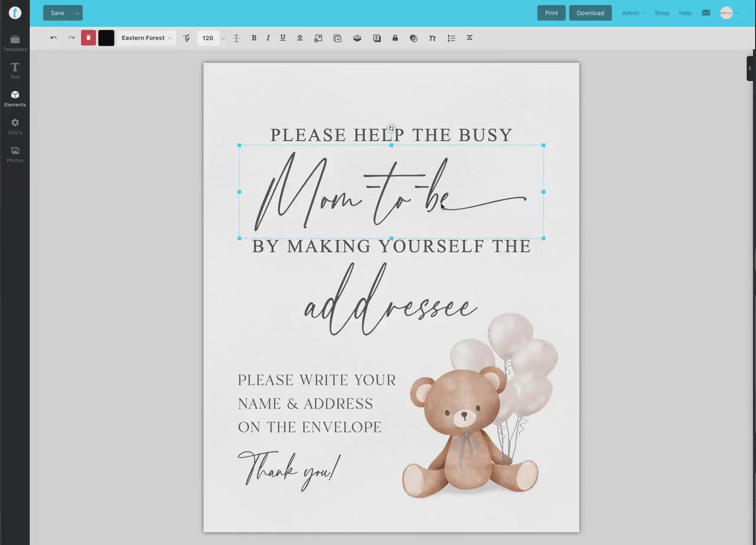
Task: Click the rotate handle above selected text
Action: click(x=391, y=128)
